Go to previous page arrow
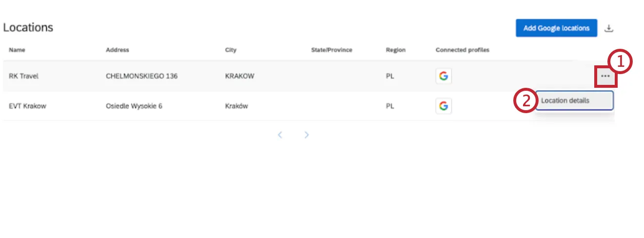 280,135
